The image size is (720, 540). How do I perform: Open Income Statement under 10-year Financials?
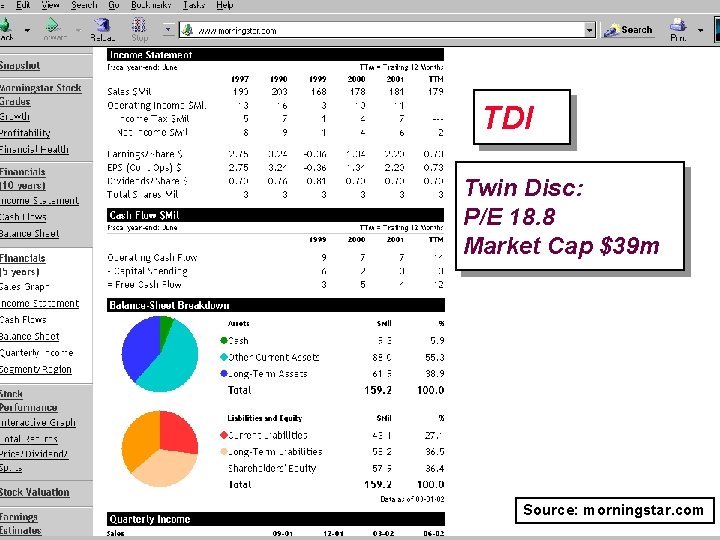click(39, 201)
